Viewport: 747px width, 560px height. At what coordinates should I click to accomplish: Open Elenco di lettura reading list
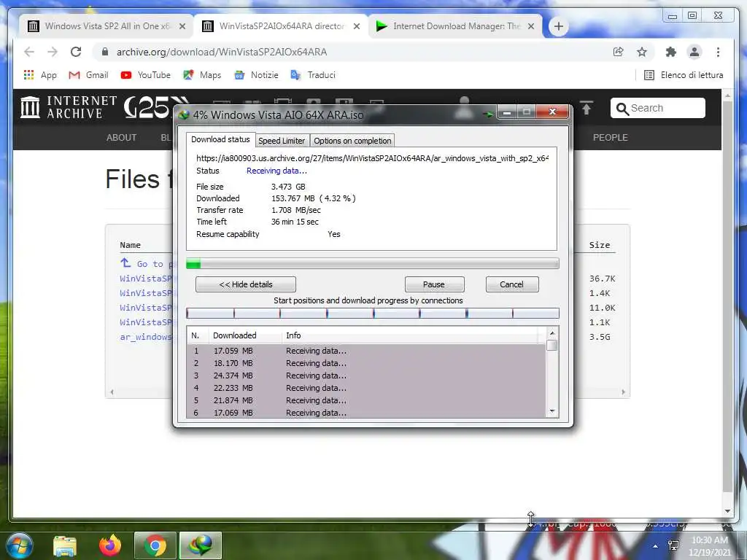(x=684, y=75)
